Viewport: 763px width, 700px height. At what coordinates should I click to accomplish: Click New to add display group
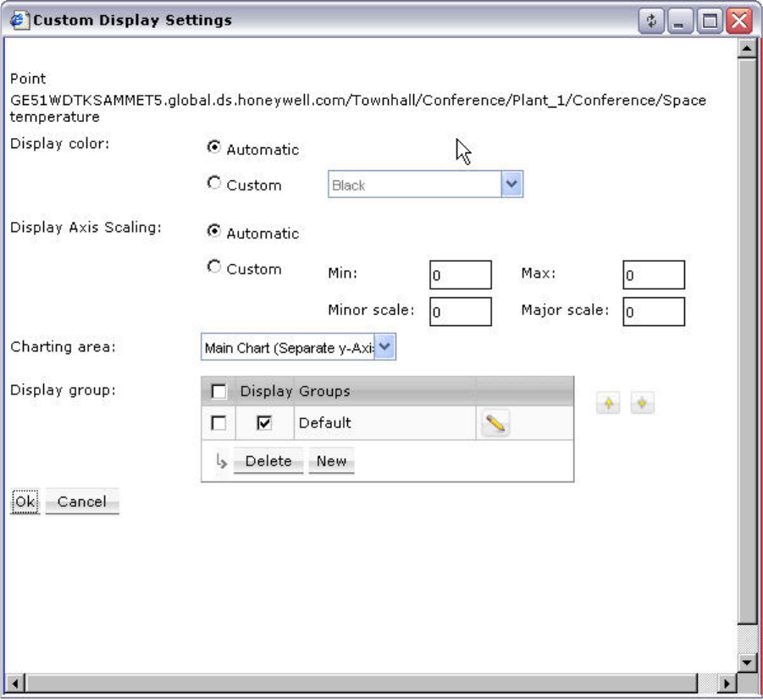tap(331, 461)
